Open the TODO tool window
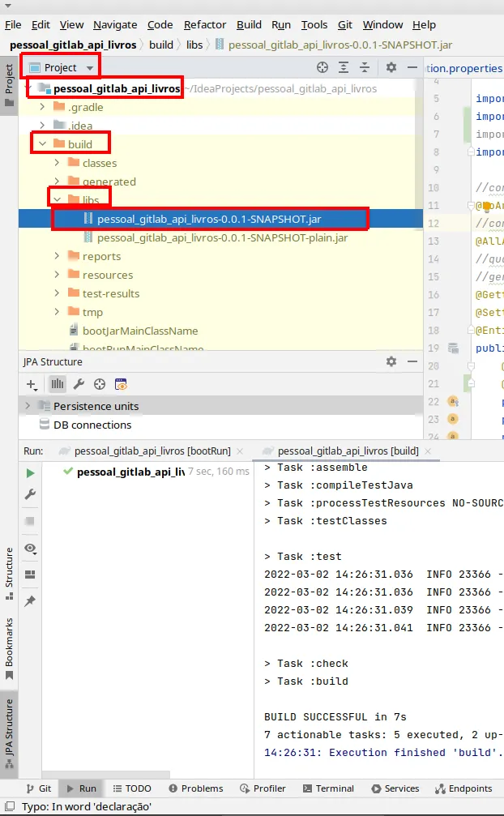This screenshot has height=816, width=504. click(132, 788)
